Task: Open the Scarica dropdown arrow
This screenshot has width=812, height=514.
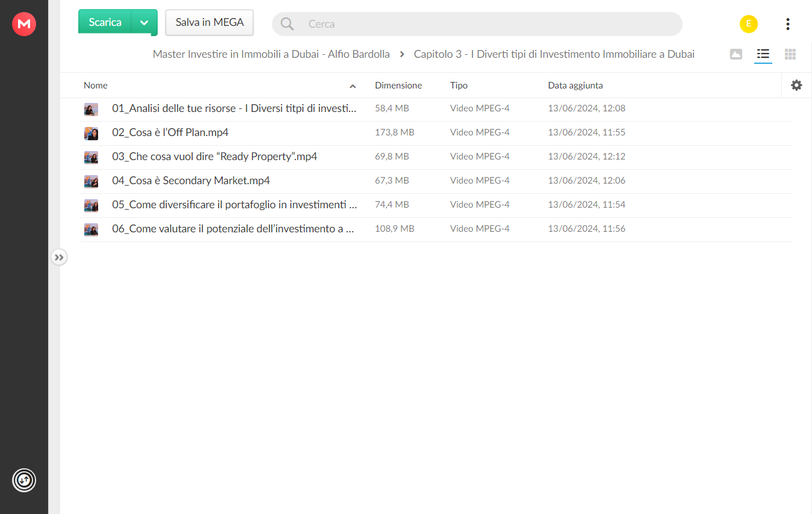Action: pos(144,22)
